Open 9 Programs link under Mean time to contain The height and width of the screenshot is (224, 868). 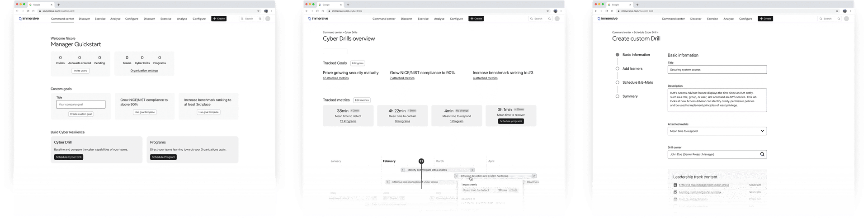[402, 121]
